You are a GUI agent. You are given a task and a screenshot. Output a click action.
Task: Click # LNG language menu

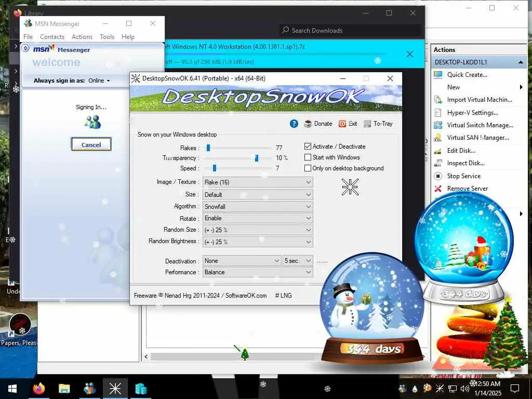click(283, 296)
